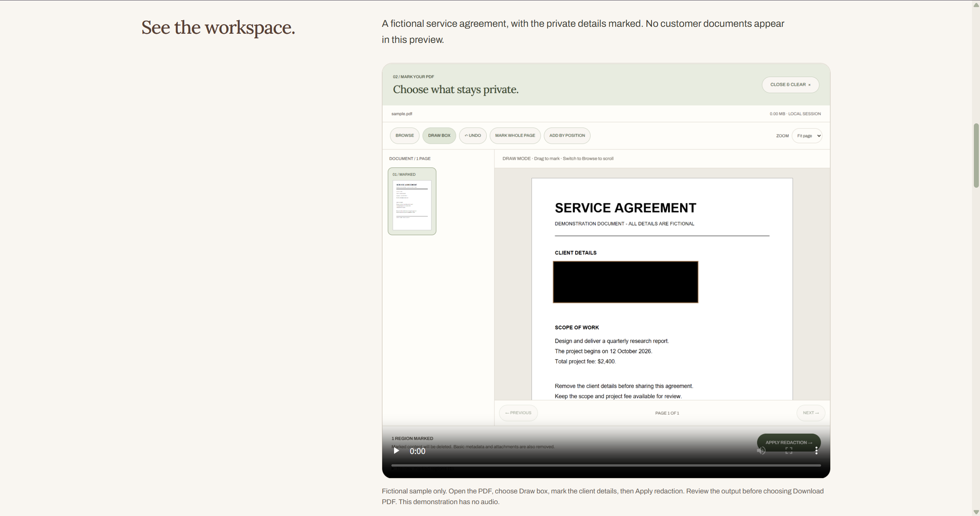980x516 pixels.
Task: Click the 'Choose what stays private.' title
Action: [456, 90]
